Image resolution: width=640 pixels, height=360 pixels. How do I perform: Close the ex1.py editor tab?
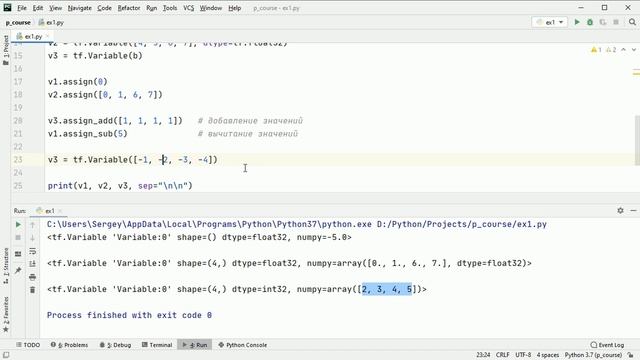coord(47,36)
